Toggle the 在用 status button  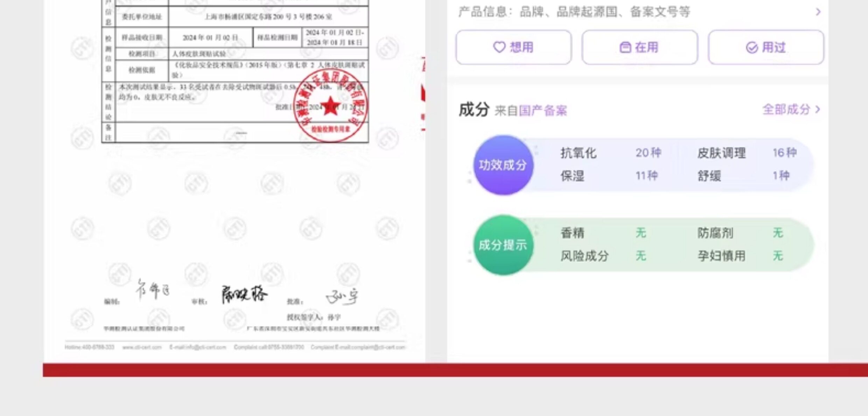click(639, 47)
